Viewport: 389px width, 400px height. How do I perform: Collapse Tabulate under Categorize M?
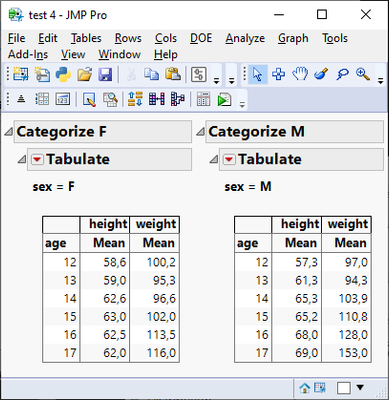tap(214, 159)
